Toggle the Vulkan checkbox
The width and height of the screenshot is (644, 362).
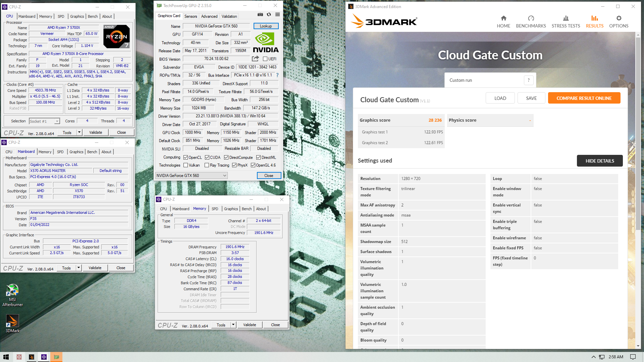tap(185, 165)
